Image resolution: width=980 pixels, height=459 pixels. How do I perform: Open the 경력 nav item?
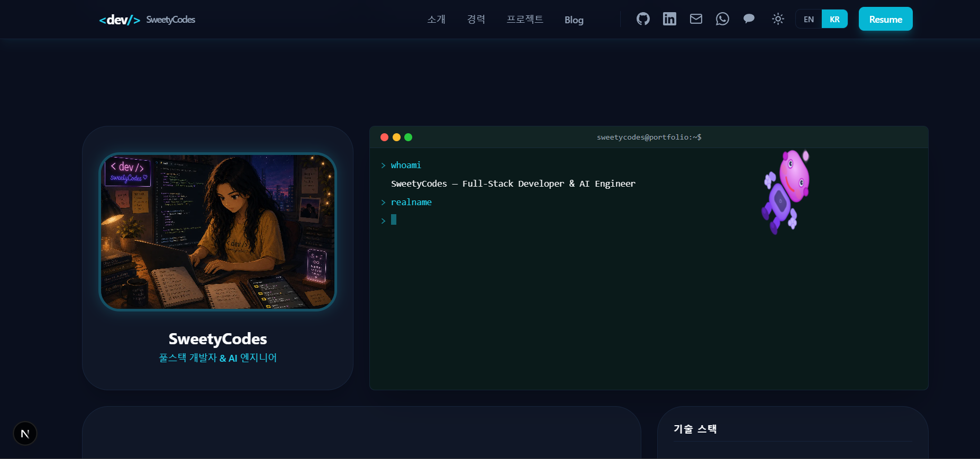476,20
